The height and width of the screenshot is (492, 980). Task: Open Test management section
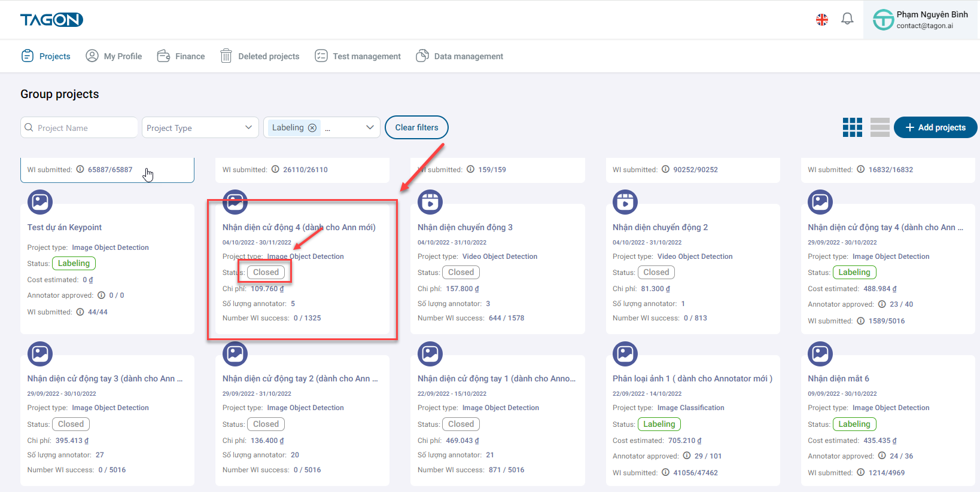[358, 56]
